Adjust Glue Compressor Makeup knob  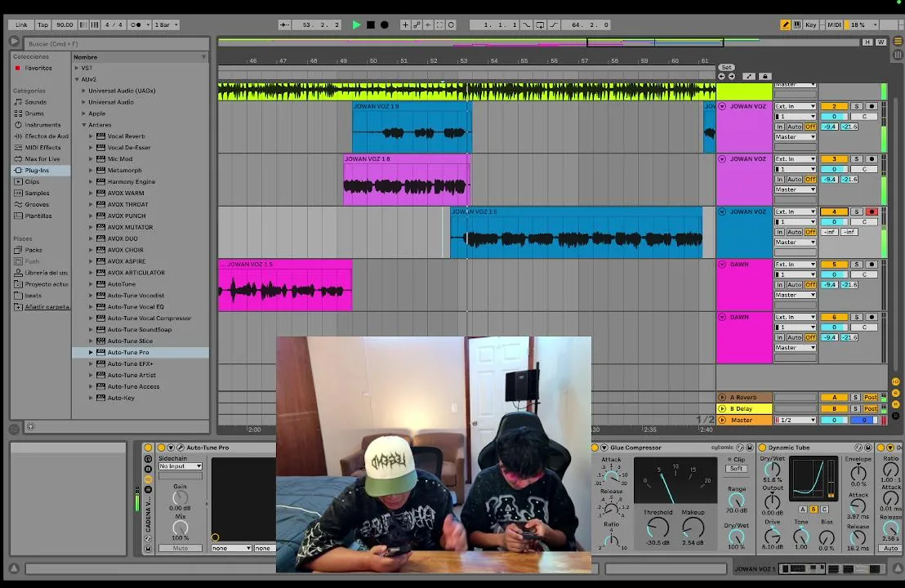(x=693, y=527)
